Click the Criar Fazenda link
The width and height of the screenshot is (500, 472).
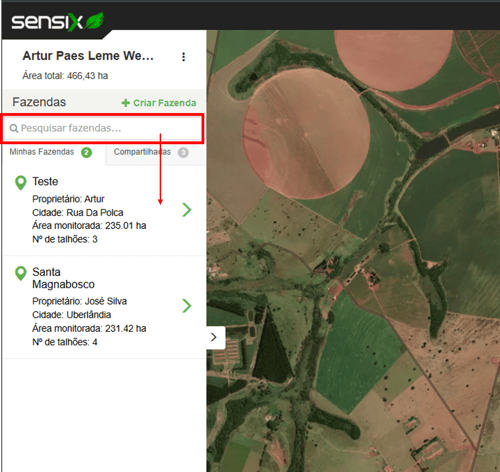159,103
